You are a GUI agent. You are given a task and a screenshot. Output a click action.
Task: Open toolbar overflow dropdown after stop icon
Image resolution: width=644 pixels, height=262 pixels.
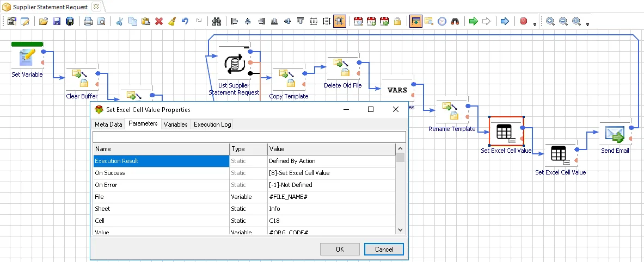click(x=535, y=24)
